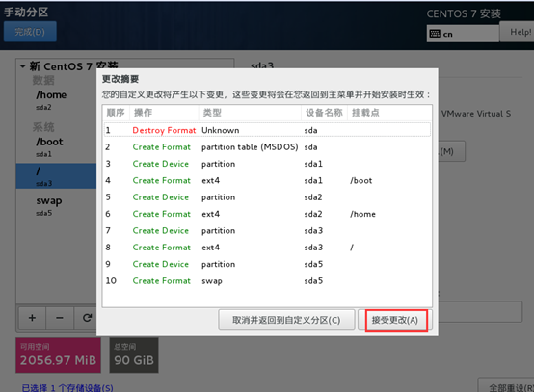The width and height of the screenshot is (534, 392).
Task: Select the swap sda5 mount point
Action: 56,206
